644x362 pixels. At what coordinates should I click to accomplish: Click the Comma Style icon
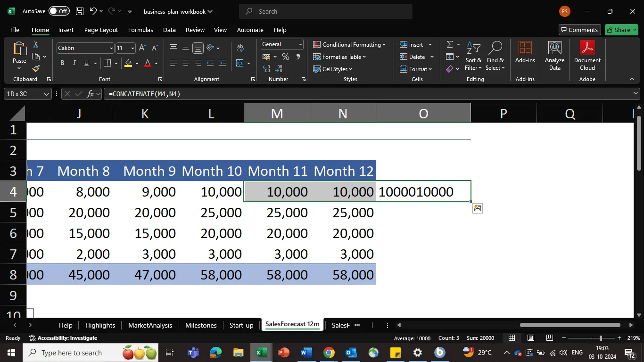point(298,57)
